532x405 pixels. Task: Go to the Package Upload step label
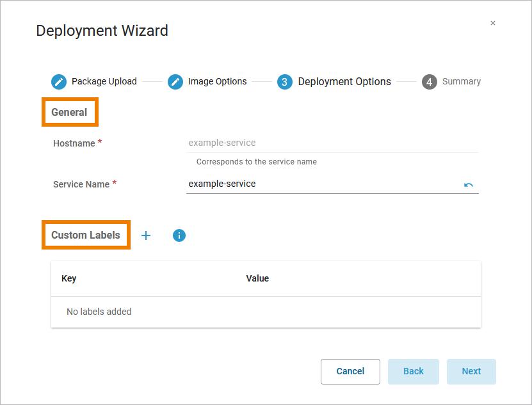104,82
